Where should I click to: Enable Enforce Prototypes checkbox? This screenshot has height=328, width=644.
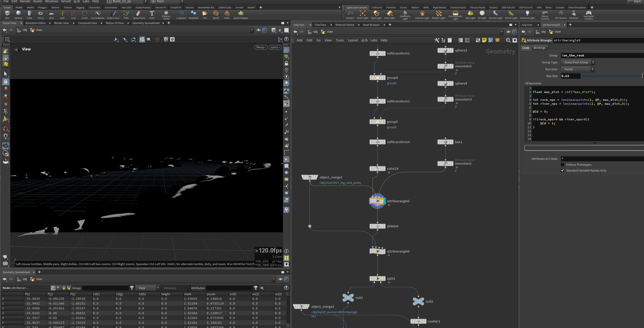(x=562, y=165)
